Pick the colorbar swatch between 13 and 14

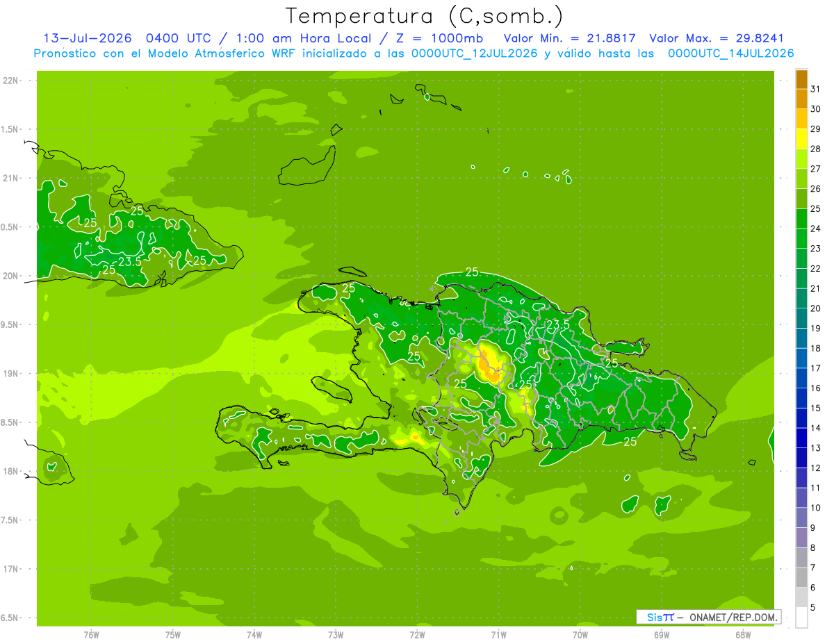coord(801,438)
